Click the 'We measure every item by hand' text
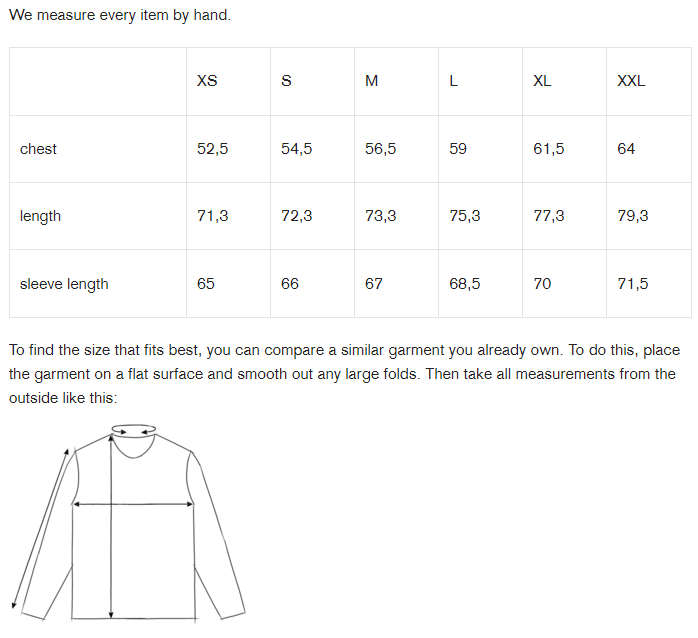This screenshot has width=698, height=638. (x=120, y=15)
